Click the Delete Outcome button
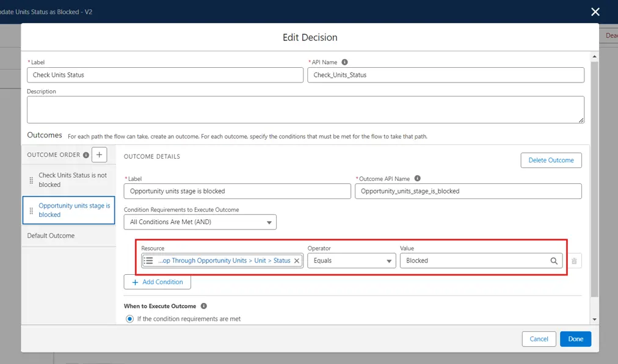The width and height of the screenshot is (618, 364). [551, 160]
